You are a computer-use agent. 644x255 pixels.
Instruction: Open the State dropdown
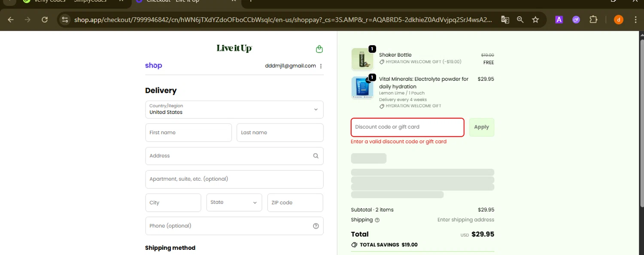click(x=234, y=202)
